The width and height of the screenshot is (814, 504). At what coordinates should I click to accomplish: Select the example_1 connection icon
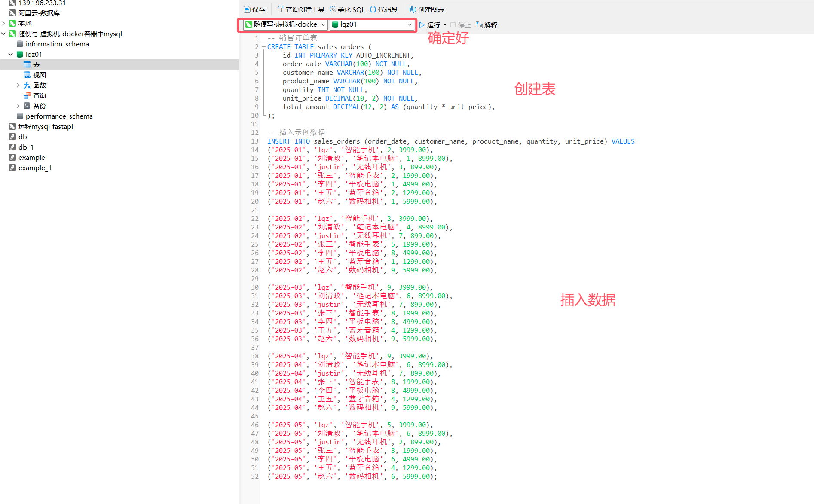(12, 168)
